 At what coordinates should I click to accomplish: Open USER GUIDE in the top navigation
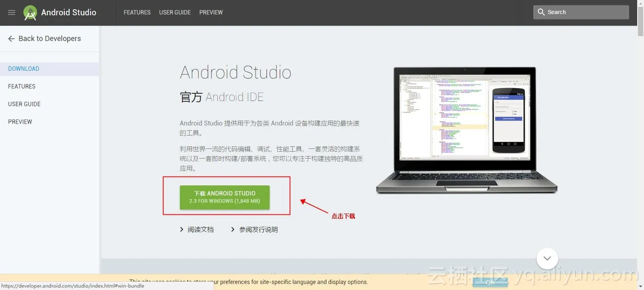pos(175,12)
